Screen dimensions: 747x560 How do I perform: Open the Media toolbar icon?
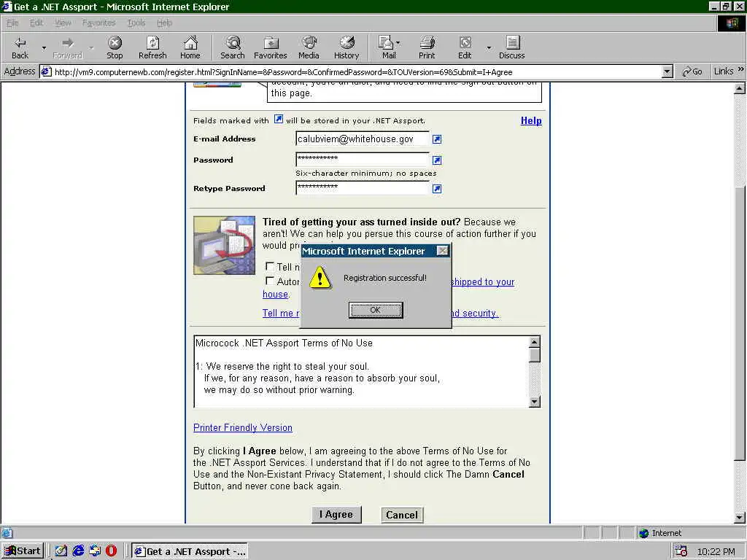pyautogui.click(x=309, y=47)
